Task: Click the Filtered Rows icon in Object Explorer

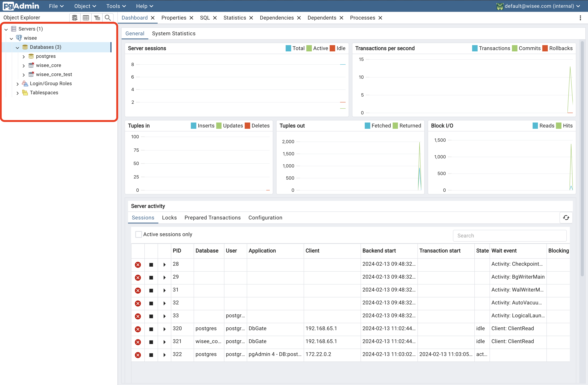Action: pyautogui.click(x=97, y=18)
